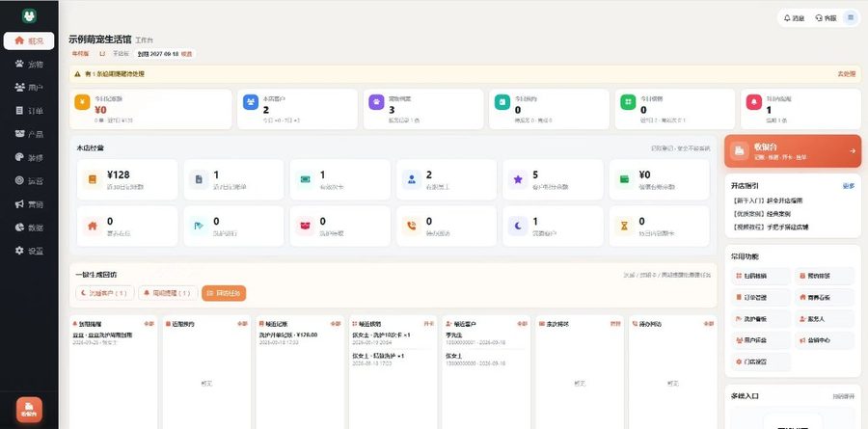The width and height of the screenshot is (868, 429).
Task: Click 'all' link on expiry reminders column
Action: 149,324
